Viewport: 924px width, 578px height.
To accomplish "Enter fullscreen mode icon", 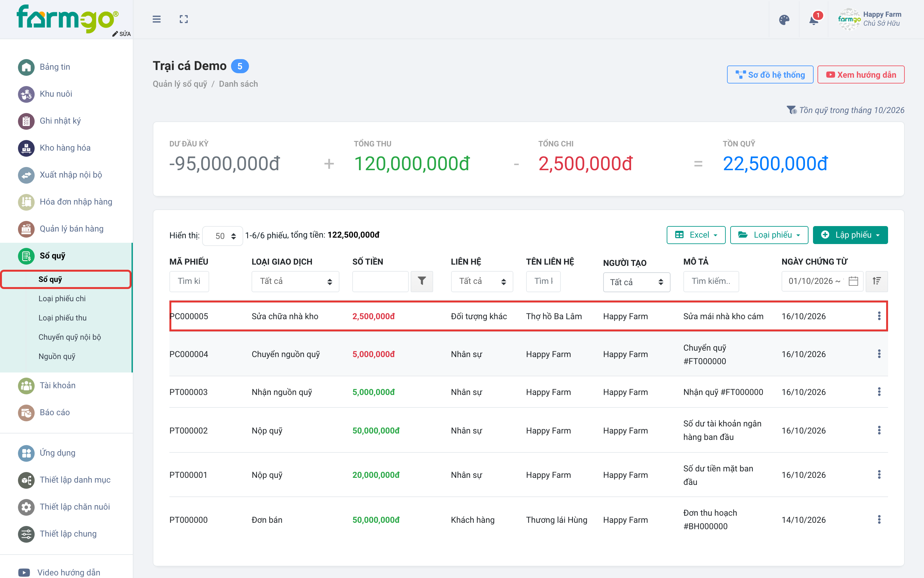I will 184,19.
